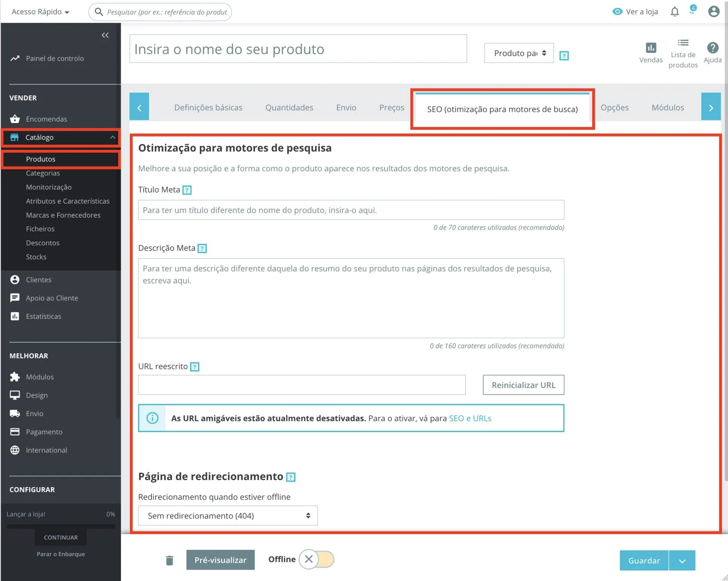This screenshot has width=728, height=581.
Task: Click the trash delete product icon
Action: (x=169, y=560)
